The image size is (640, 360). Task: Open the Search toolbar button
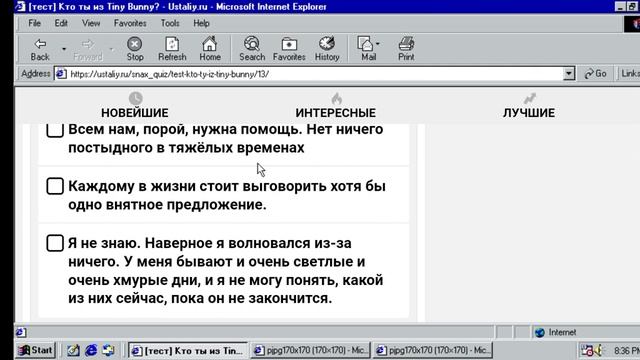(x=252, y=49)
